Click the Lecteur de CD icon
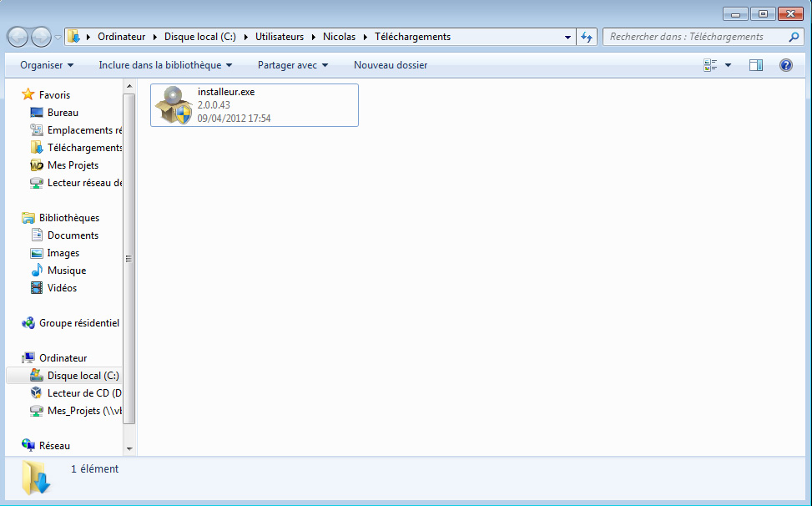Image resolution: width=812 pixels, height=506 pixels. [36, 393]
